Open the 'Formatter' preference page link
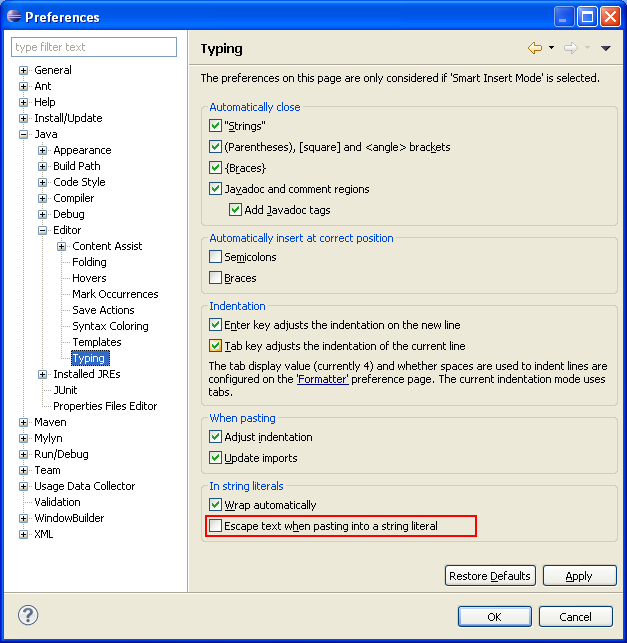 click(323, 379)
